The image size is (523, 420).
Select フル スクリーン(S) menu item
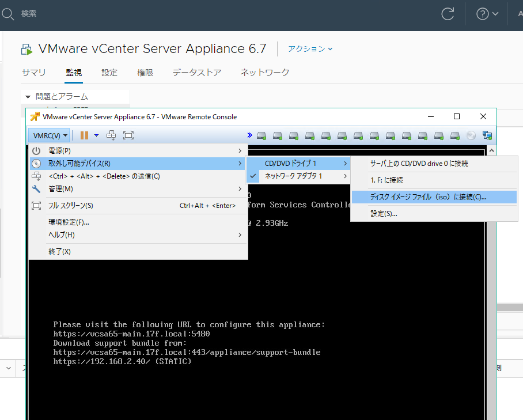click(x=138, y=206)
